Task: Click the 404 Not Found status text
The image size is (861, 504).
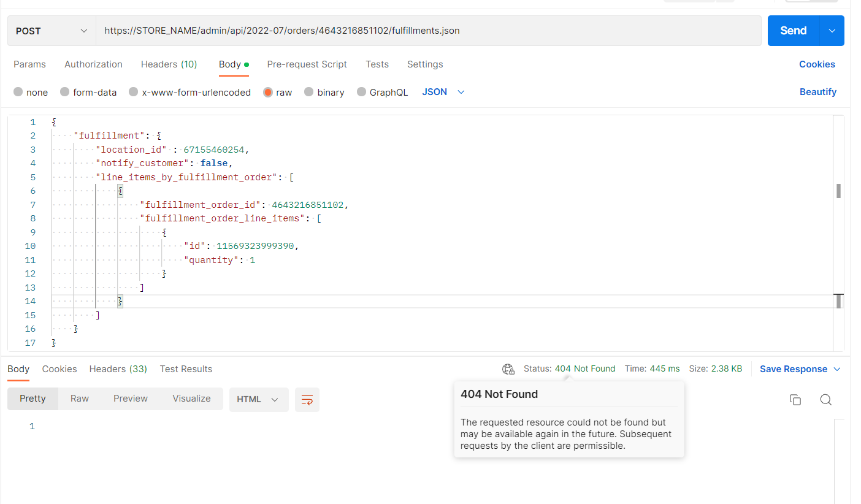Action: point(585,368)
